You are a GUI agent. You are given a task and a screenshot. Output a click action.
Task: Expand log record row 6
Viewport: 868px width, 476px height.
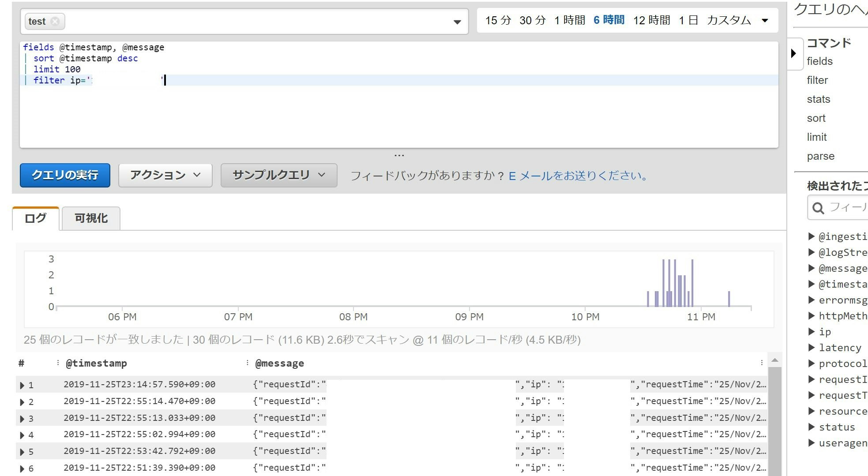click(x=22, y=469)
